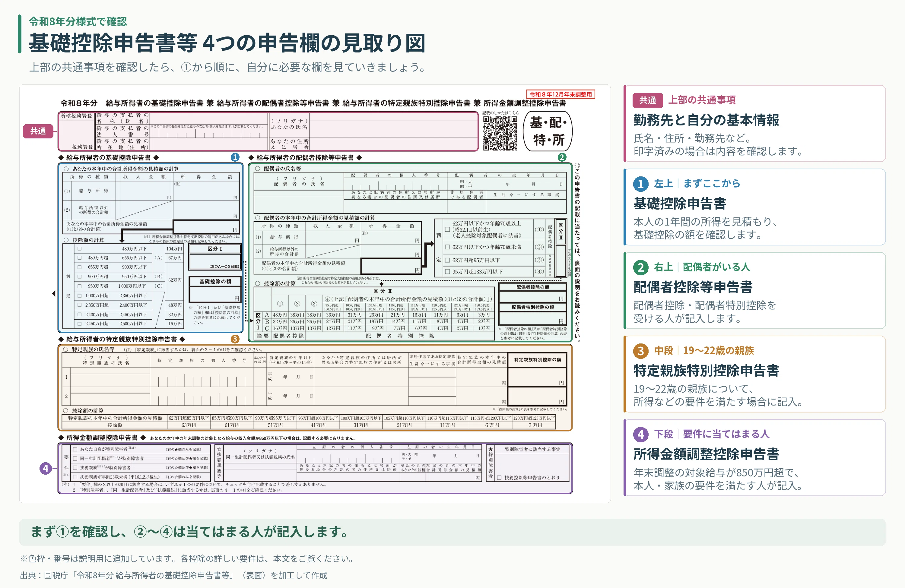The height and width of the screenshot is (588, 905).
Task: Click the 基礎控除申告書 card title
Action: [680, 204]
